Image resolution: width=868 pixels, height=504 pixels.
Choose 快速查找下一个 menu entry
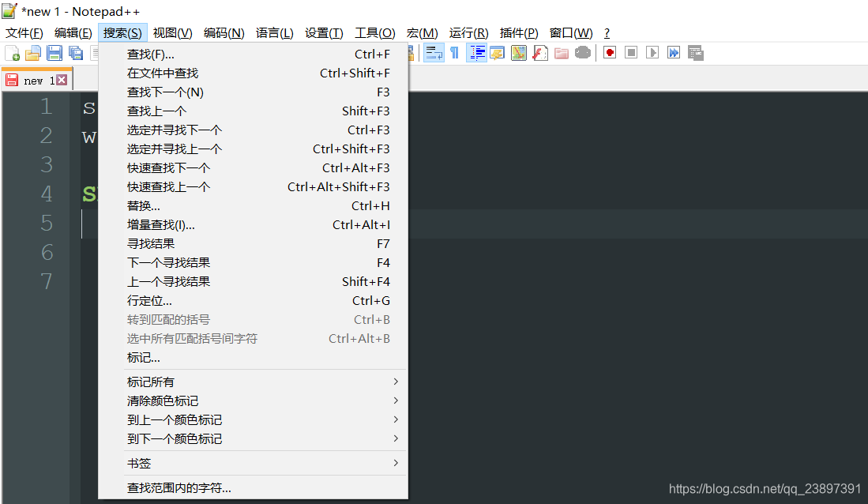(254, 167)
